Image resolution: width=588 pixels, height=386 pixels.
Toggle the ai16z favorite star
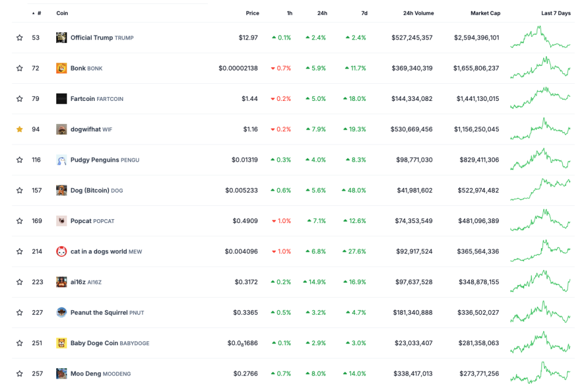[20, 282]
